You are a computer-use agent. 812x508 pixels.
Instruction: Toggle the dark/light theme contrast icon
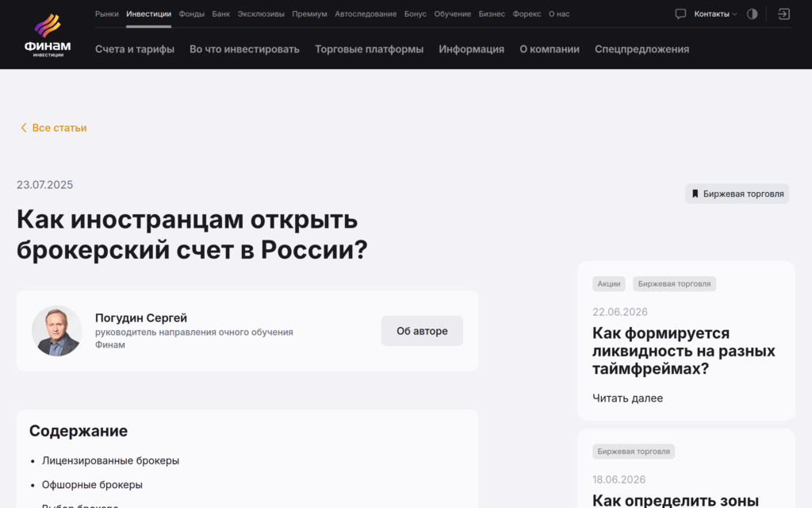[752, 14]
